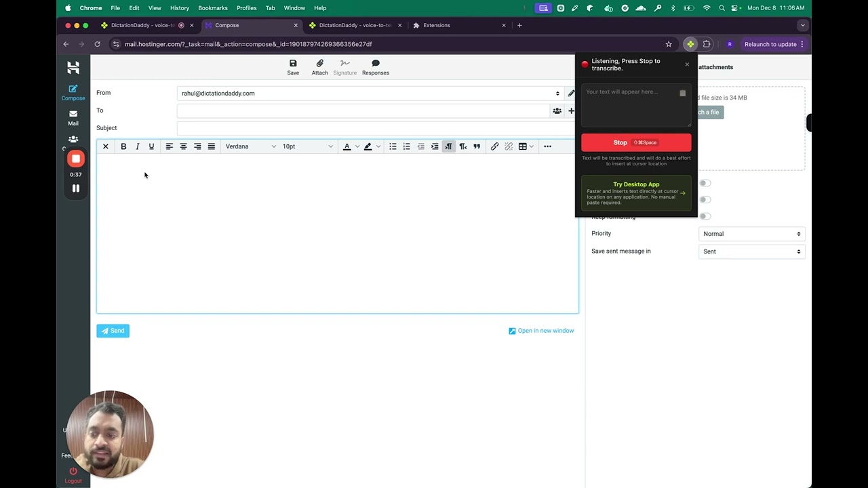
Task: Open the Bookmarks menu in menu bar
Action: point(213,8)
